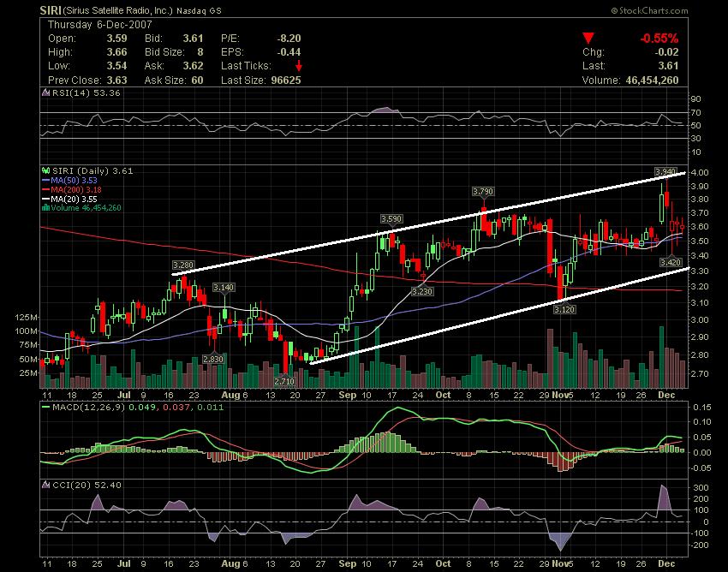728x572 pixels.
Task: Click the -0.55% percent change
Action: (659, 38)
